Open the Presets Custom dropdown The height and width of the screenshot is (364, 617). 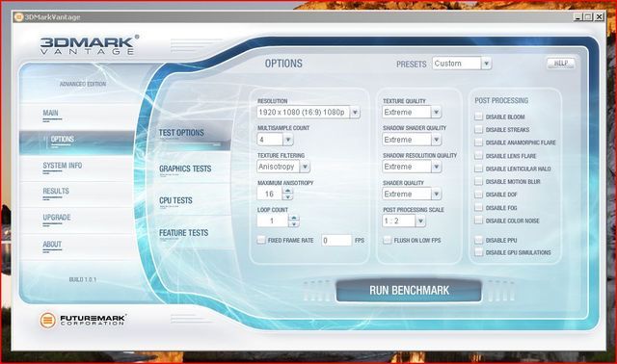(x=486, y=64)
